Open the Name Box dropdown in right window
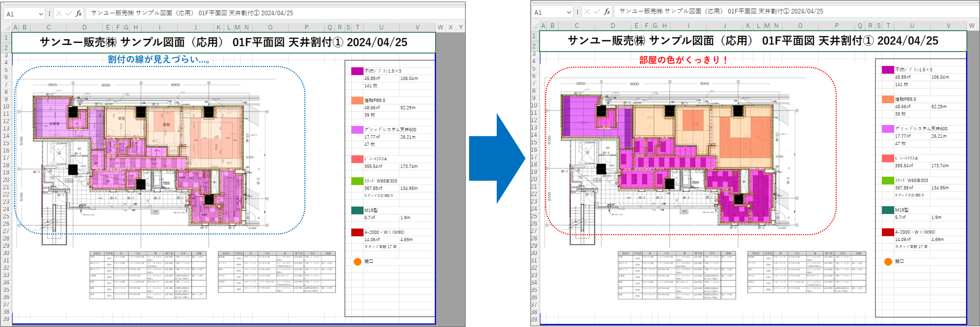This screenshot has height=327, width=980. [x=569, y=12]
